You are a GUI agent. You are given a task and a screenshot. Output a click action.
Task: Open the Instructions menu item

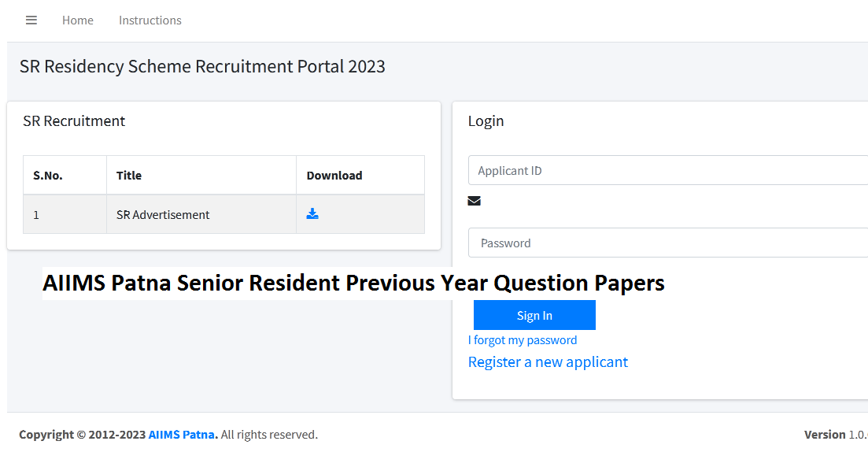pos(150,20)
